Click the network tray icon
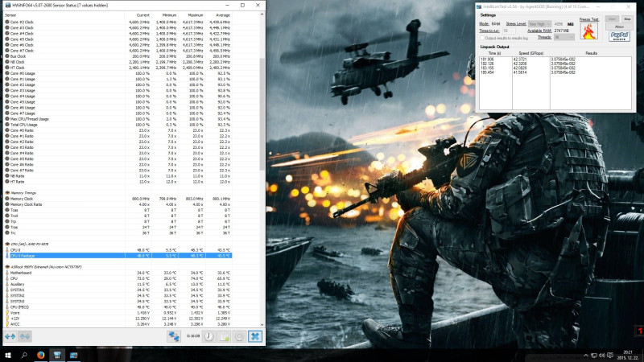 click(594, 356)
